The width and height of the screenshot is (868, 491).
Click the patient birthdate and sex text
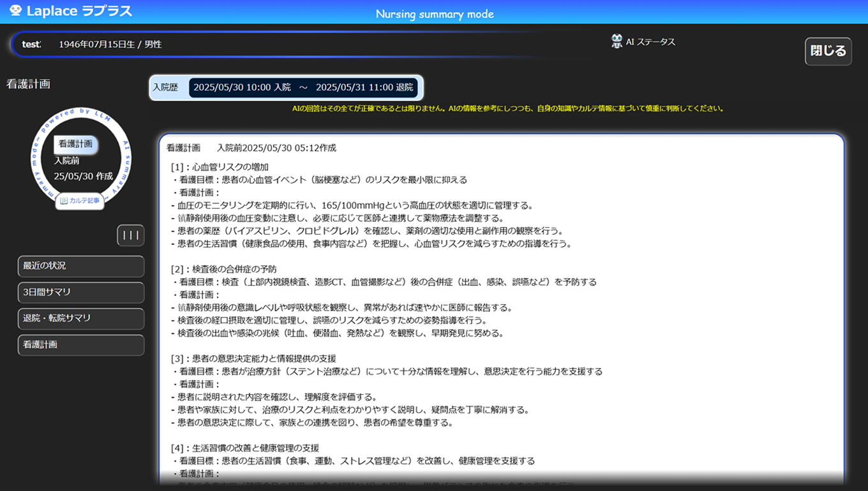coord(110,44)
